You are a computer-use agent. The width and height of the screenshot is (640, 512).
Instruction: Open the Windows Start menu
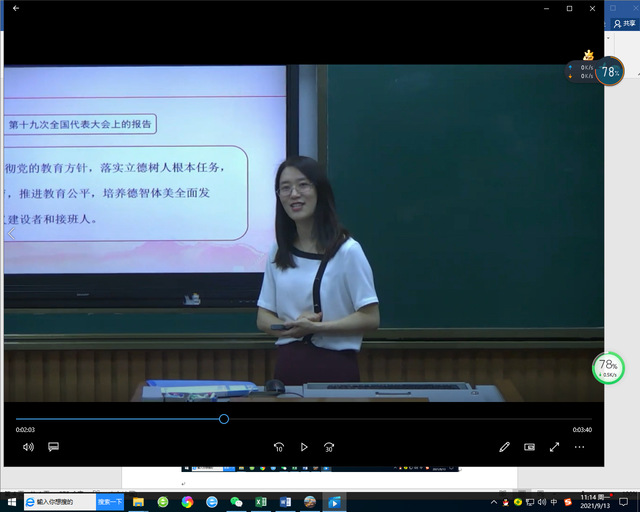point(11,501)
